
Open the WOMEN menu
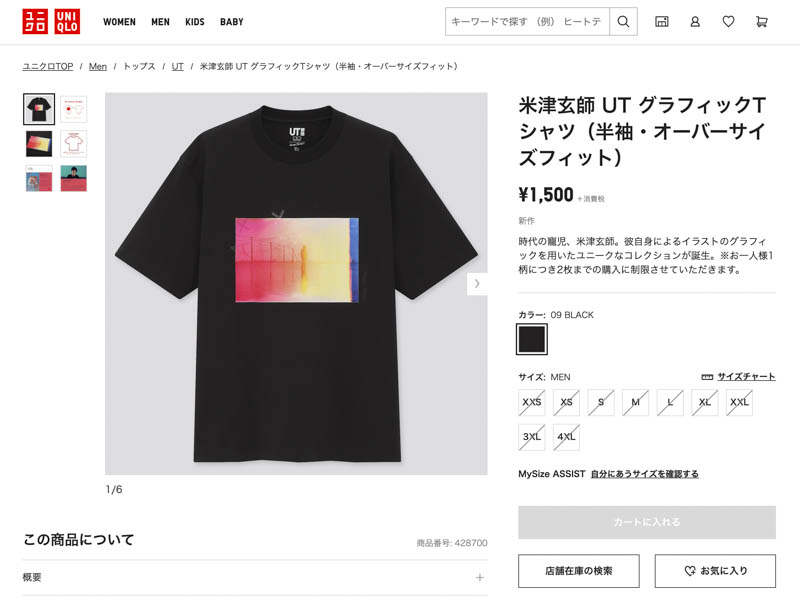click(119, 22)
